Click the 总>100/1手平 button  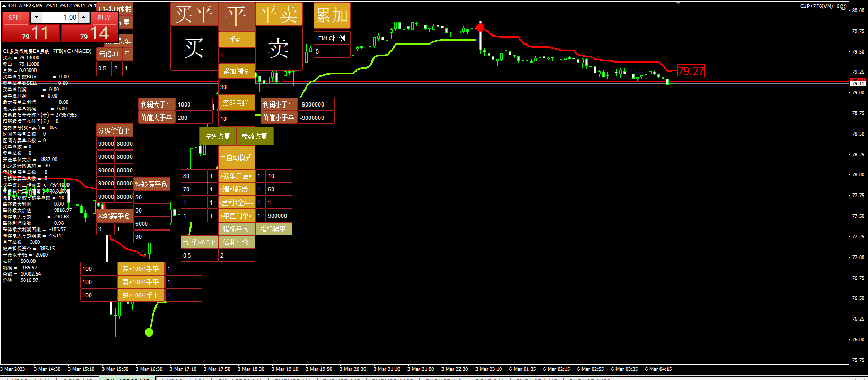pyautogui.click(x=141, y=295)
